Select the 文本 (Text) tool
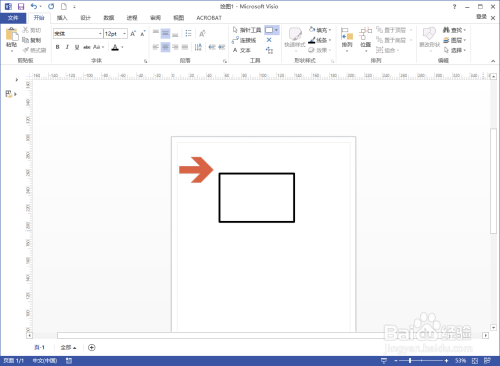The width and height of the screenshot is (500, 366). point(242,50)
